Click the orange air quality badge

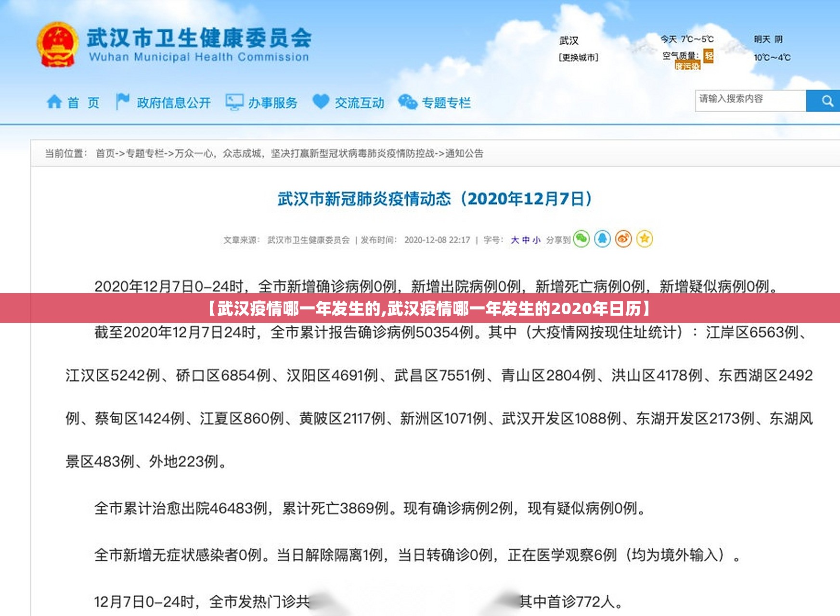pos(709,56)
